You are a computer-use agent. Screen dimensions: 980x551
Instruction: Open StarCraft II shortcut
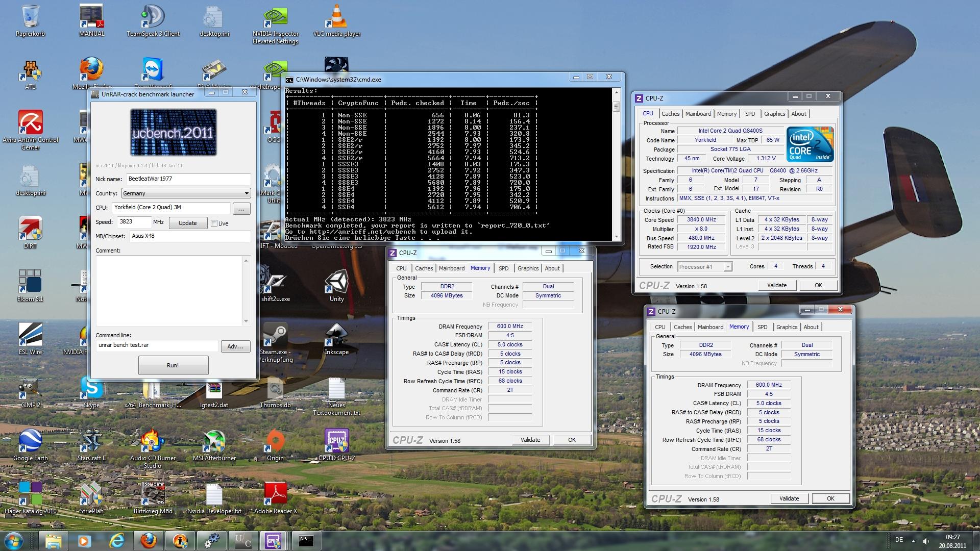(92, 445)
